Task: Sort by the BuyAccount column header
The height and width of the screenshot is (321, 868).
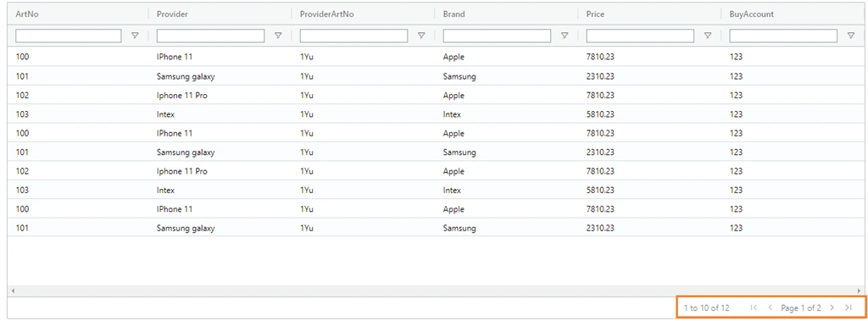Action: coord(752,14)
